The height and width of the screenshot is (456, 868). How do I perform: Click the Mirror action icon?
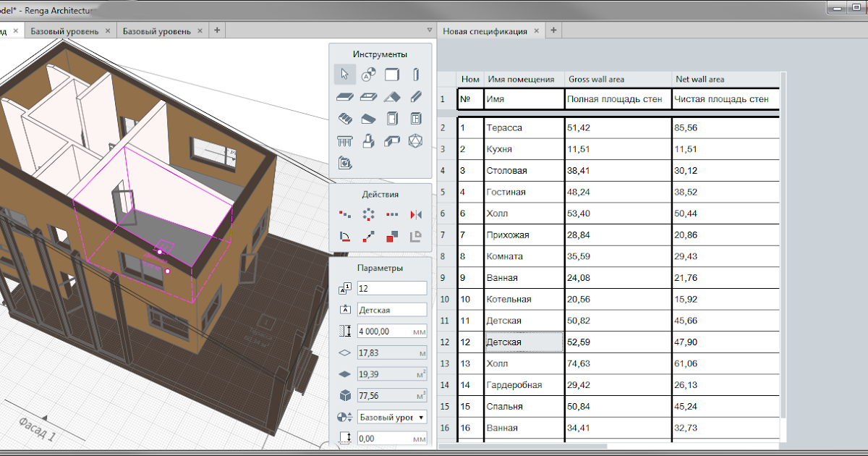pyautogui.click(x=416, y=214)
